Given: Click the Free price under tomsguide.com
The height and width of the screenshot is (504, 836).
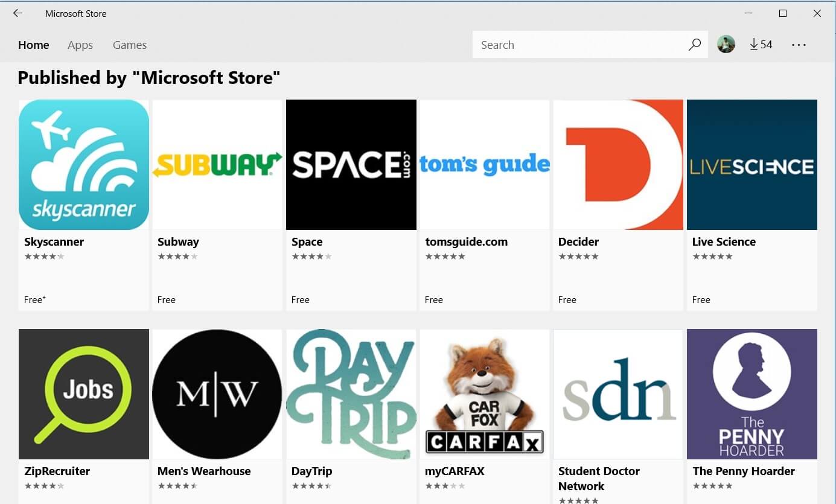Looking at the screenshot, I should tap(434, 299).
